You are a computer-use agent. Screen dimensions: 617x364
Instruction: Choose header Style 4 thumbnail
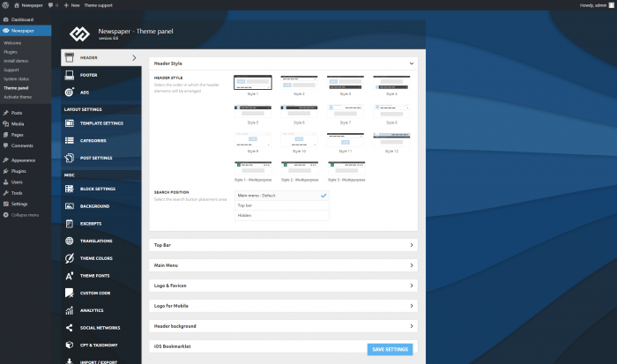tap(391, 83)
